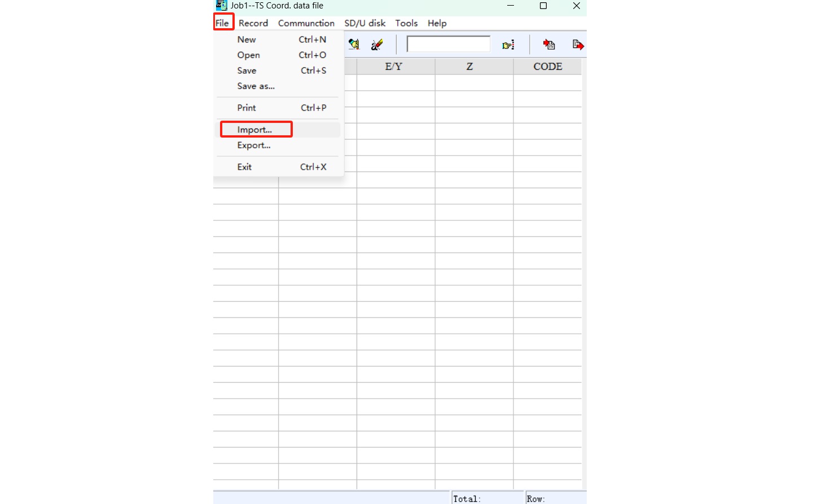Open the Record menu
The image size is (813, 504).
coord(253,23)
